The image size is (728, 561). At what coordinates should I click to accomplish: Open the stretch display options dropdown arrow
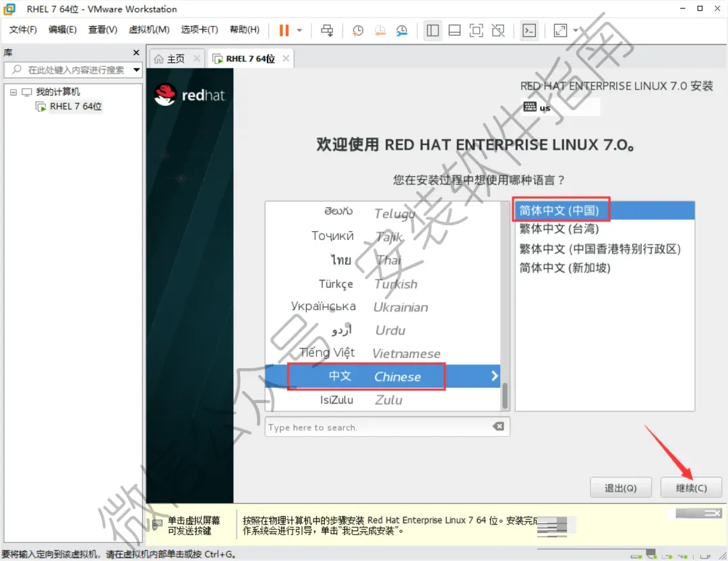[x=576, y=30]
